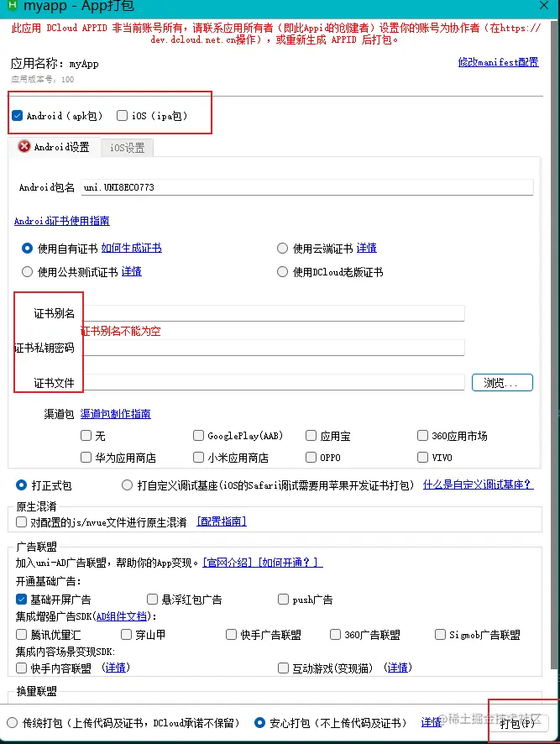Image resolution: width=560 pixels, height=744 pixels.
Task: Focus the 证书文件 path field
Action: click(x=274, y=382)
